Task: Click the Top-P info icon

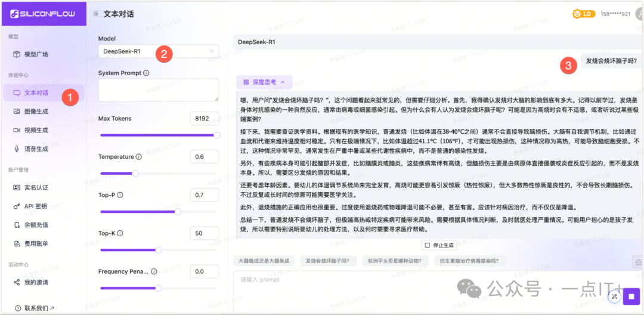Action: 120,195
